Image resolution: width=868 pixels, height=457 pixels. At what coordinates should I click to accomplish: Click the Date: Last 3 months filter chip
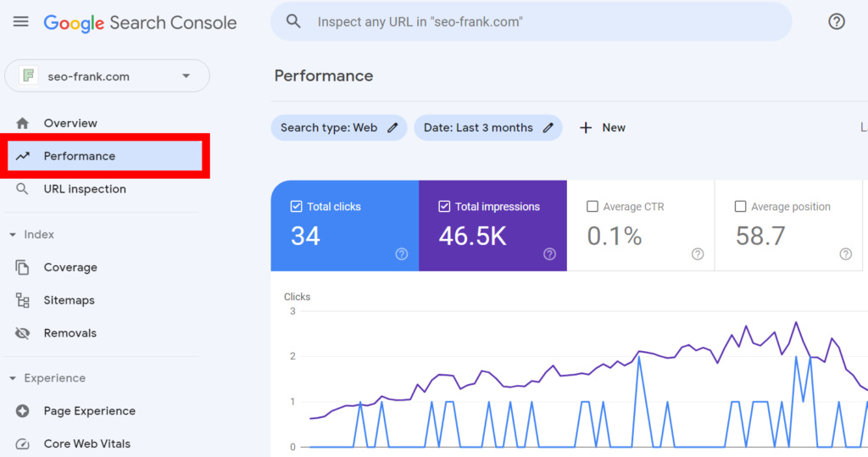coord(488,128)
